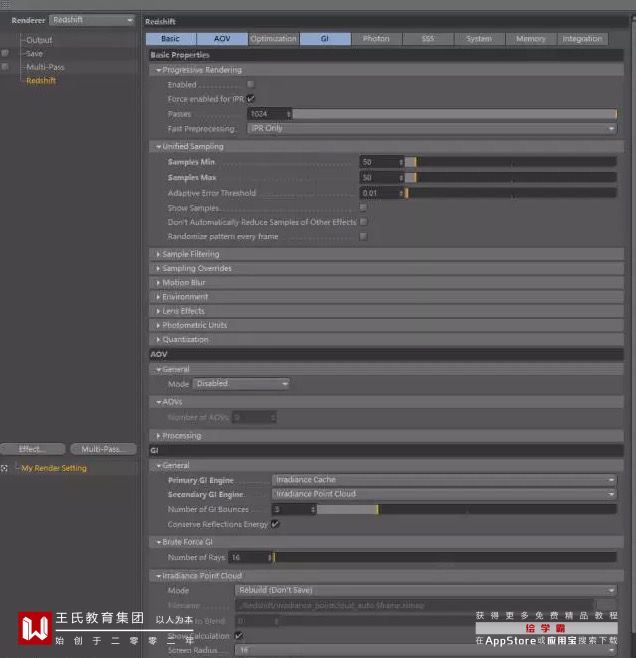636x658 pixels.
Task: Toggle Conserve Reflections Energy checkbox
Action: tap(275, 524)
